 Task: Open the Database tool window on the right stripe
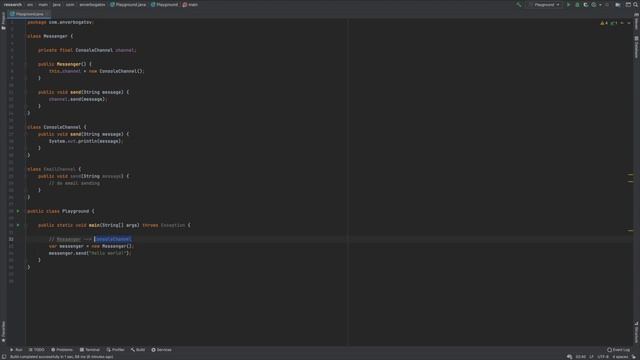(x=636, y=47)
